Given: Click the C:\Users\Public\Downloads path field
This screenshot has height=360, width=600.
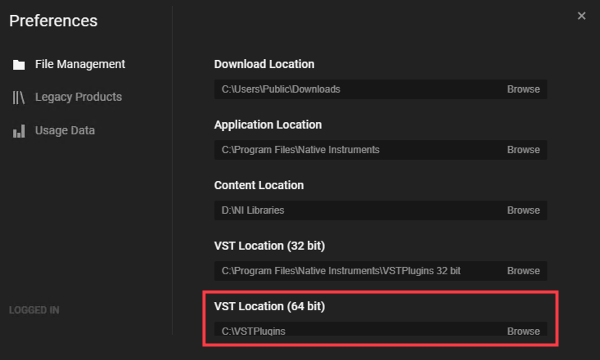Looking at the screenshot, I should [380, 89].
